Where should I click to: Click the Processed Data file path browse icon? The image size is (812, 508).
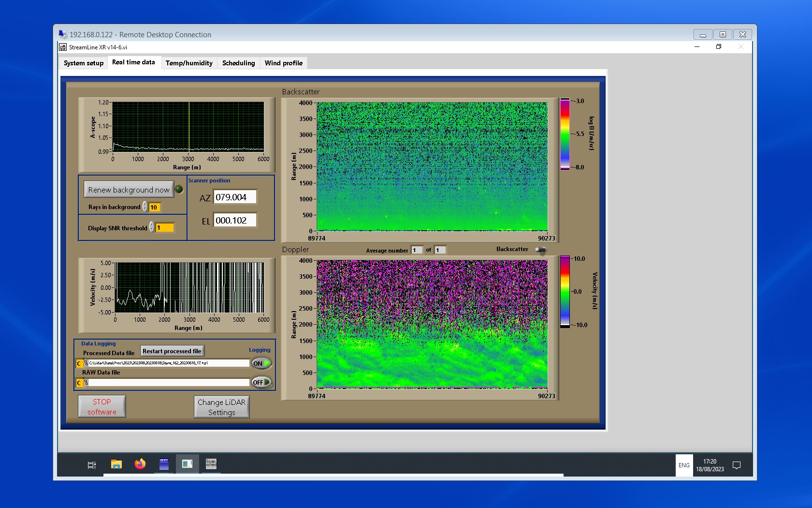[x=86, y=363]
